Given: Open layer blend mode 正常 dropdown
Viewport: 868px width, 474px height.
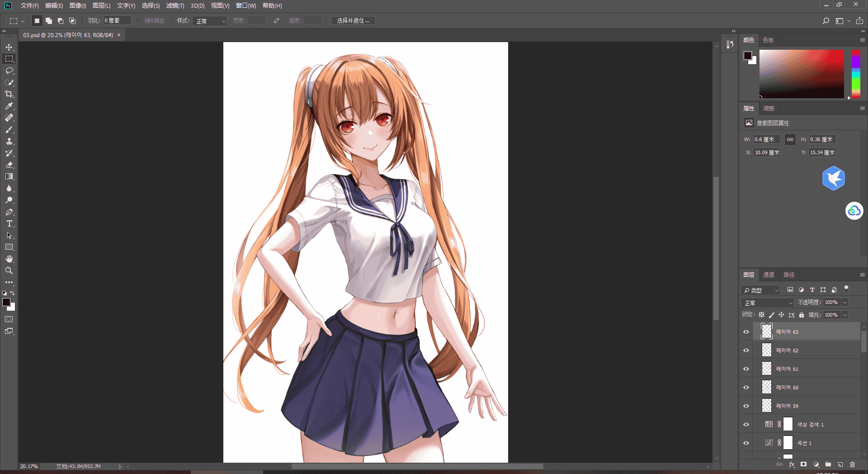Looking at the screenshot, I should click(767, 303).
